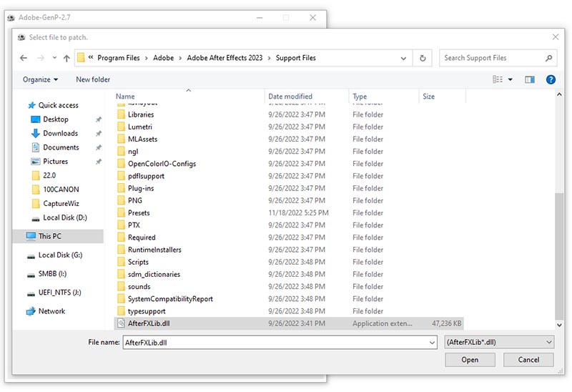Go back using the back arrow
This screenshot has width=572, height=392.
coord(24,58)
